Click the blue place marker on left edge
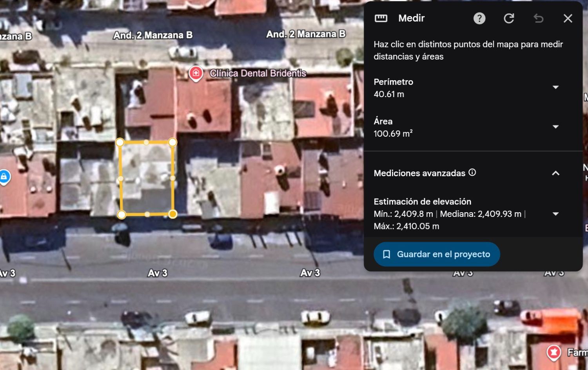 [4, 177]
